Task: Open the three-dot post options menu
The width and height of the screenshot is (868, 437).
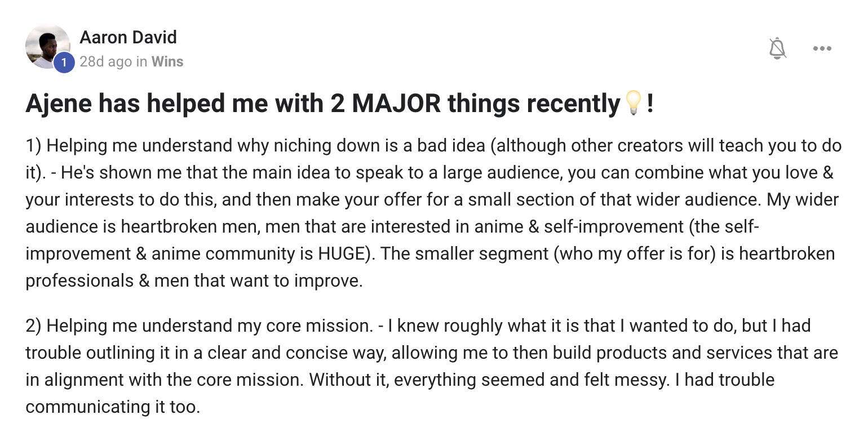Action: (822, 48)
